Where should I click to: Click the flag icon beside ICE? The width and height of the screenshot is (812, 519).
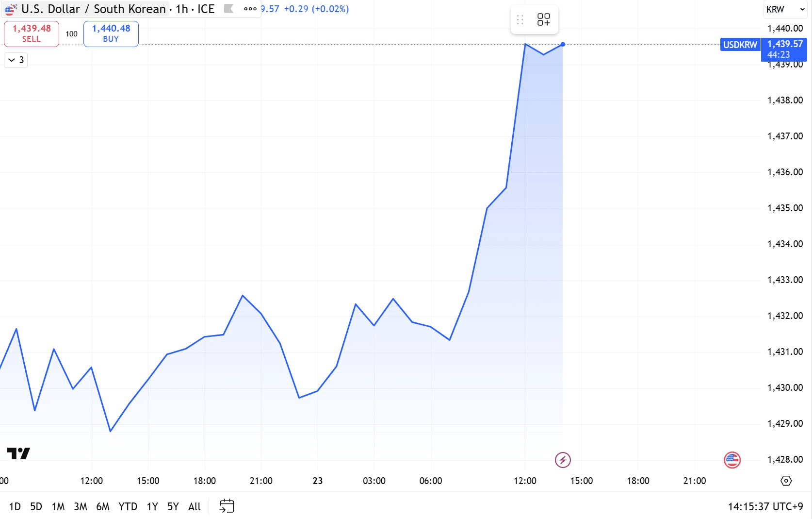[x=228, y=9]
